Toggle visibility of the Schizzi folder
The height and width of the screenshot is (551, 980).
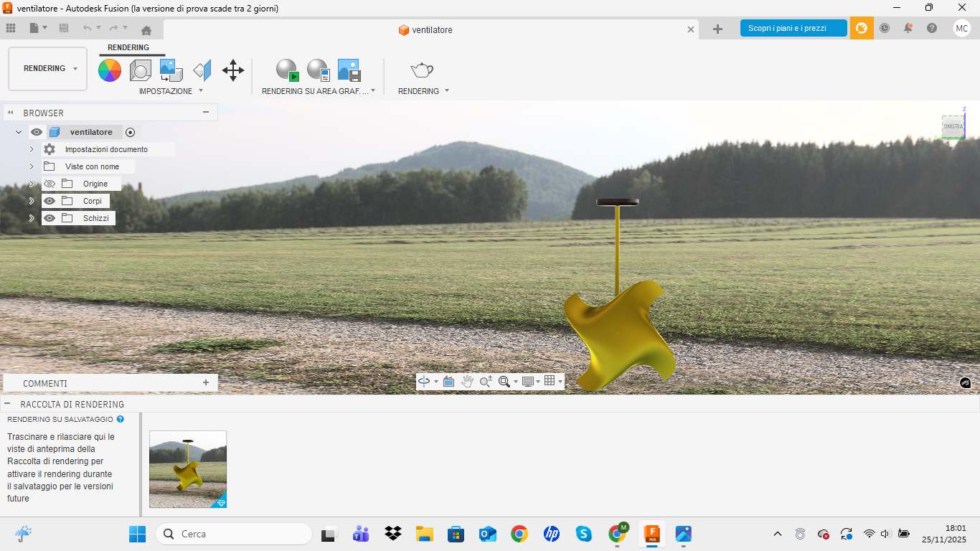50,218
